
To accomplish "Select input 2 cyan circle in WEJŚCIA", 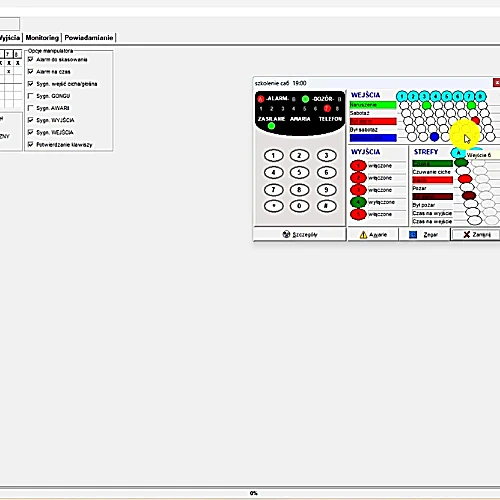I will tap(413, 97).
